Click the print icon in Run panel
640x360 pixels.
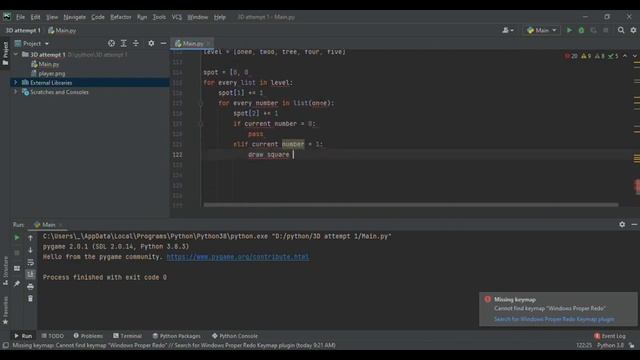click(x=30, y=287)
